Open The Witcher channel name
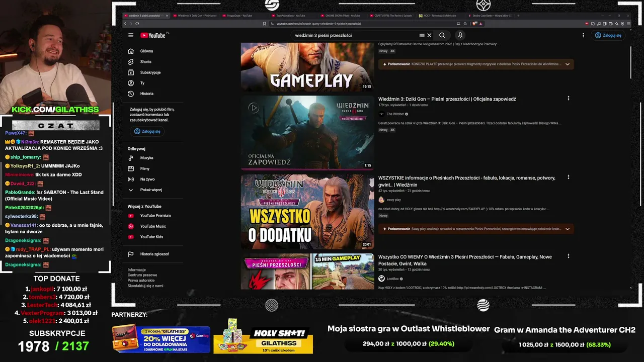 tap(395, 114)
